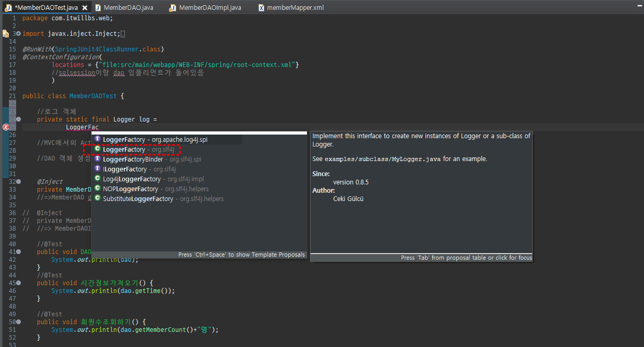Click line number 21 in the gutter
Image resolution: width=644 pixels, height=347 pixels.
click(12, 96)
